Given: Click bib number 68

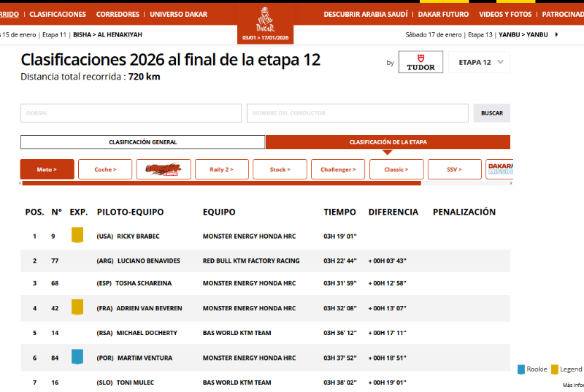Looking at the screenshot, I should 55,283.
